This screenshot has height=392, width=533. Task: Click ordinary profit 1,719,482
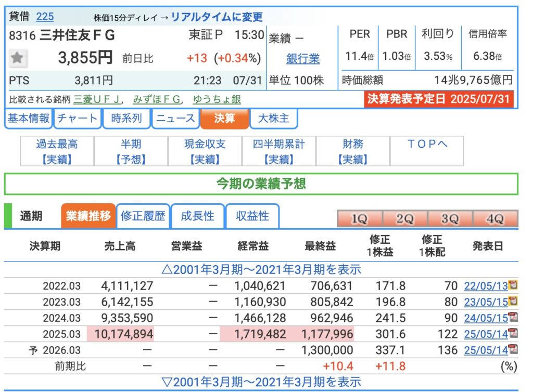[260, 334]
